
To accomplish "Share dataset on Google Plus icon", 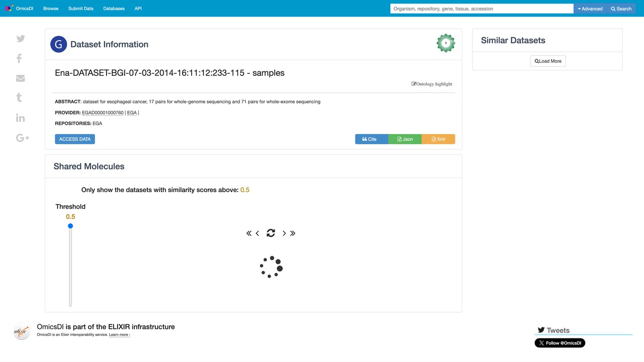I will (x=23, y=138).
